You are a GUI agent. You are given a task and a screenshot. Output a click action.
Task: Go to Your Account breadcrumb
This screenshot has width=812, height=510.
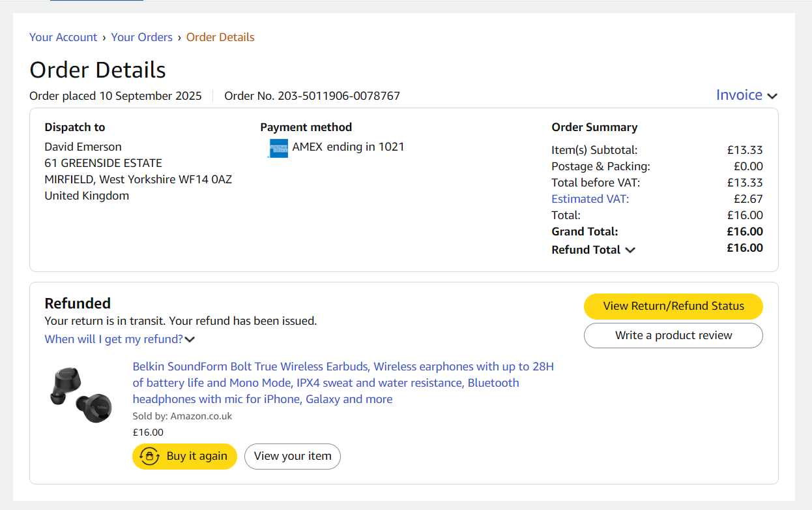tap(63, 37)
